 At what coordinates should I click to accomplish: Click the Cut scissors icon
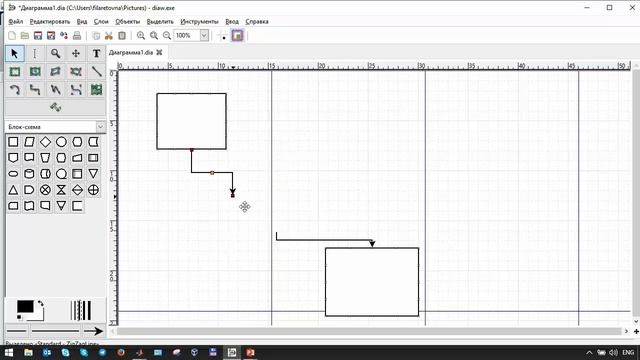(x=109, y=36)
